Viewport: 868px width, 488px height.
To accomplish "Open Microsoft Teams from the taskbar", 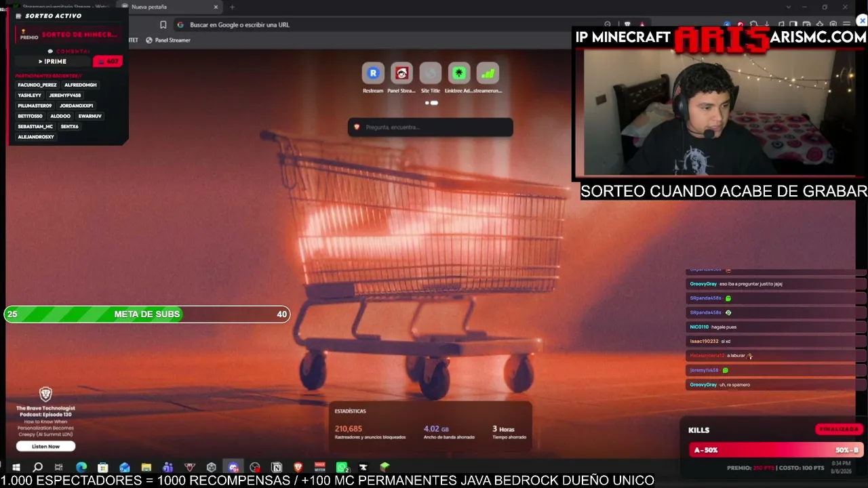I will 167,467.
